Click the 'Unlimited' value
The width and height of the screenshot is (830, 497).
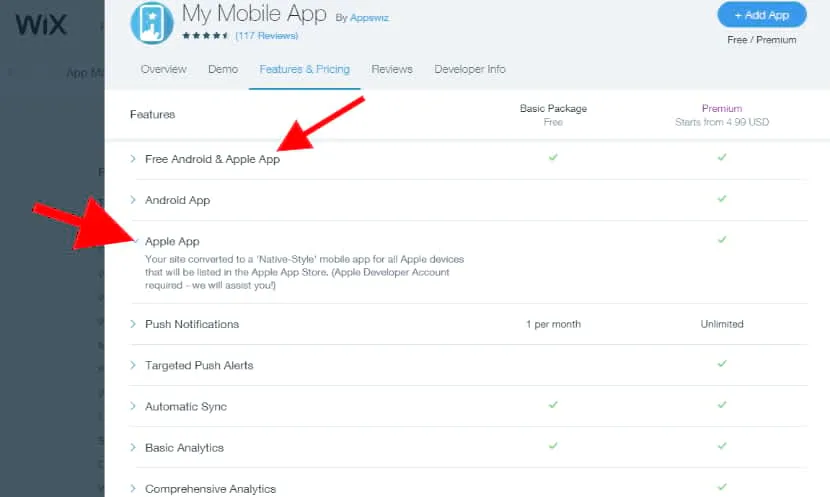(722, 324)
